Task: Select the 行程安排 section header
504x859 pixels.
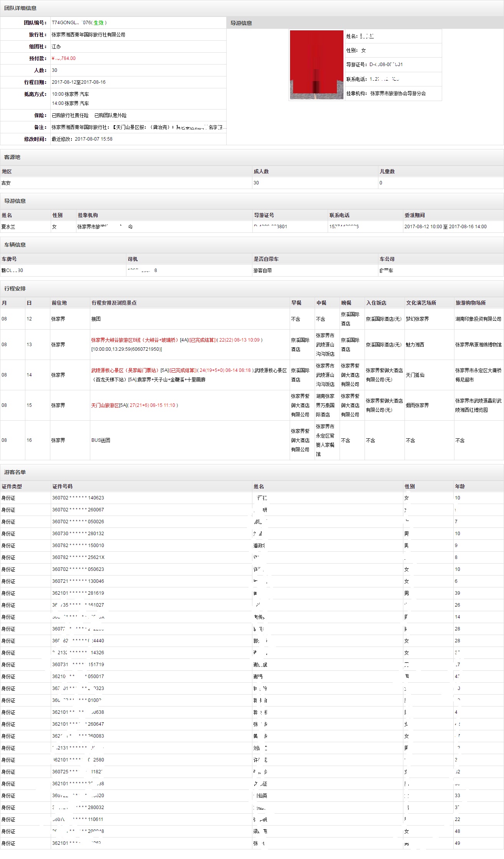Action: (x=15, y=289)
